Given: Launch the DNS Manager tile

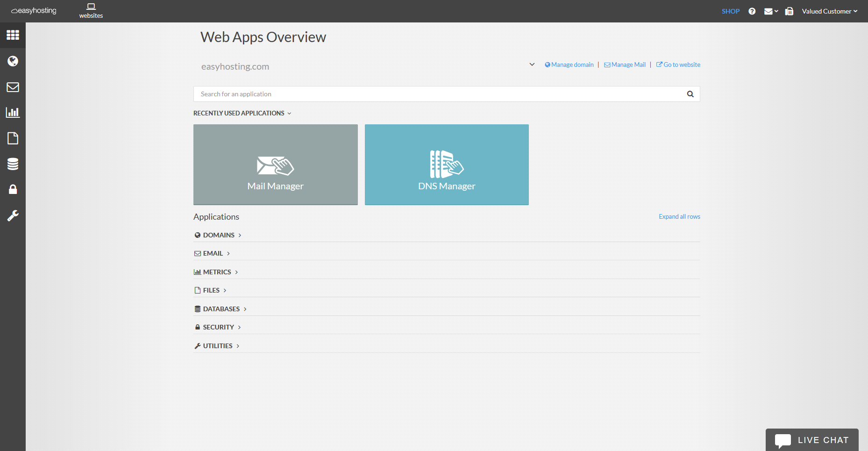Looking at the screenshot, I should click(446, 165).
